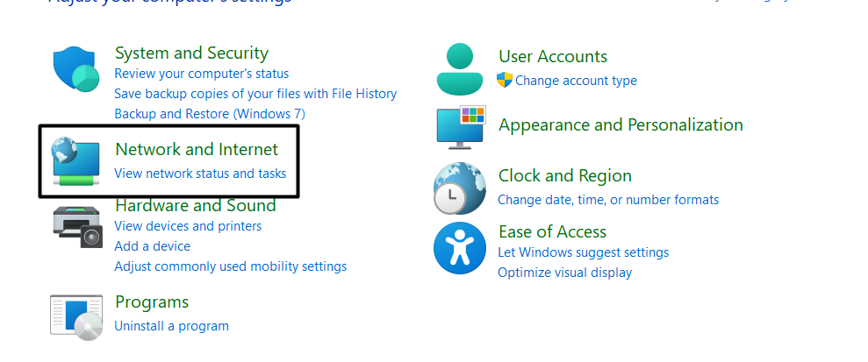868x362 pixels.
Task: Click Uninstall a program
Action: [171, 326]
